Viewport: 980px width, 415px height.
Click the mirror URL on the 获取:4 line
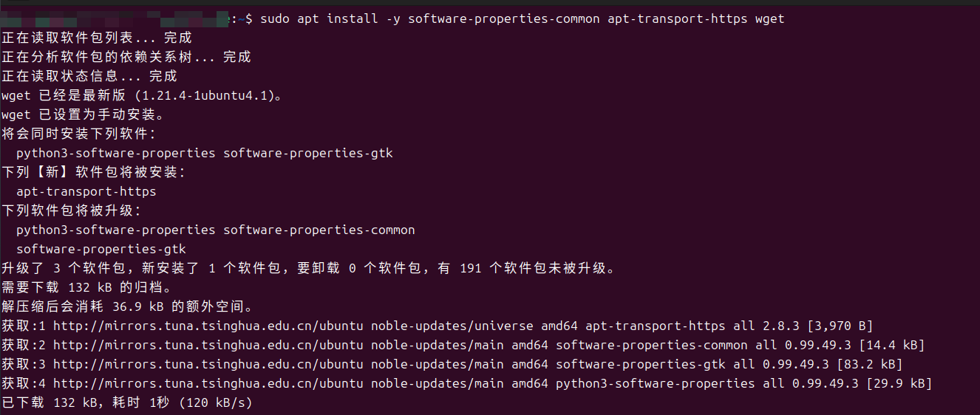[208, 383]
